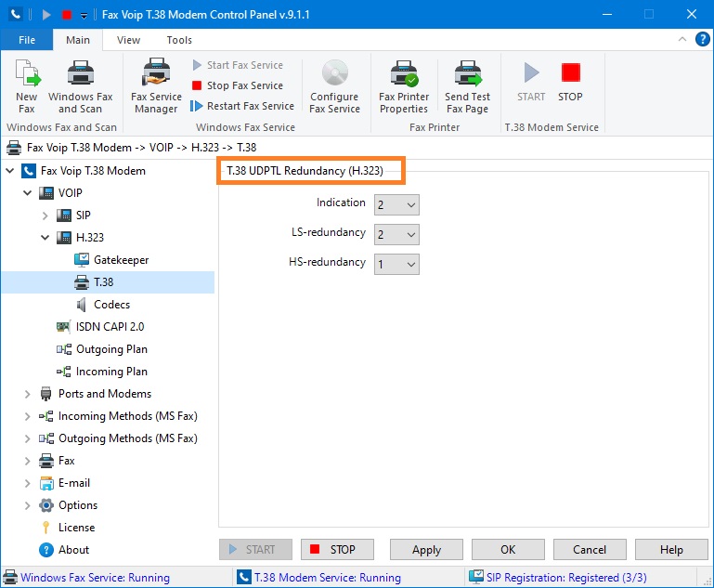The height and width of the screenshot is (588, 714).
Task: Open the LS-redundancy dropdown
Action: point(396,235)
